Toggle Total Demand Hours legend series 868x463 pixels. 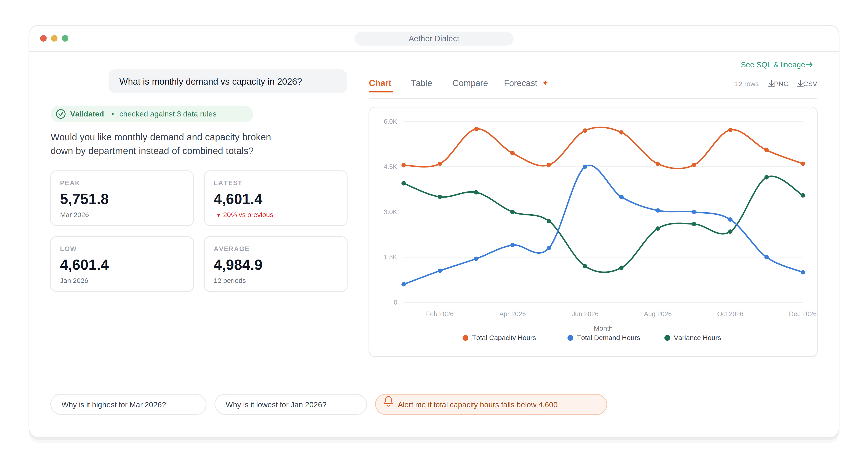[x=604, y=338]
